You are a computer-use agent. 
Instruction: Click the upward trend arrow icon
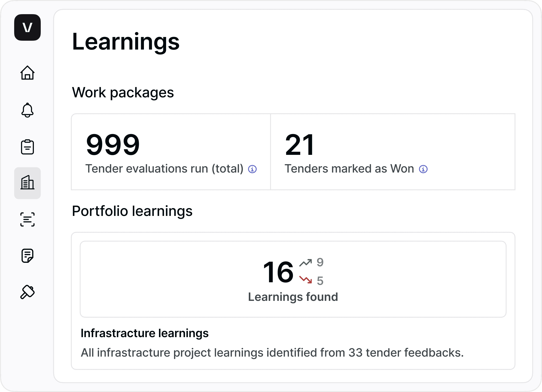(x=306, y=263)
